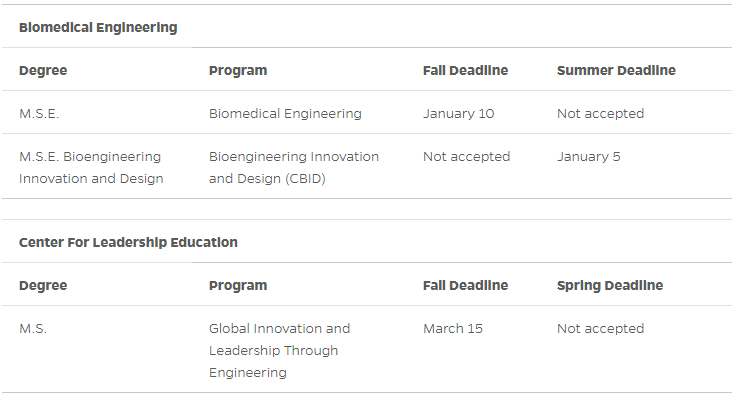Click the Summer Deadline column header

[616, 71]
